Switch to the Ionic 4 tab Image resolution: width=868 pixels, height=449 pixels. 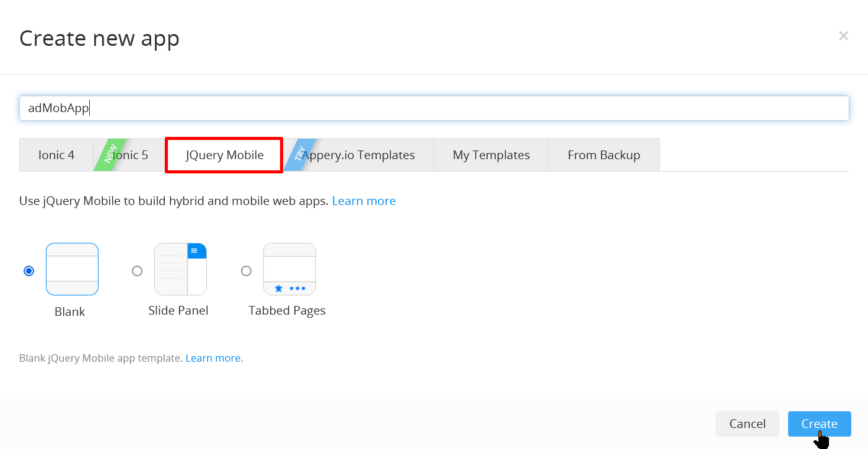point(56,155)
